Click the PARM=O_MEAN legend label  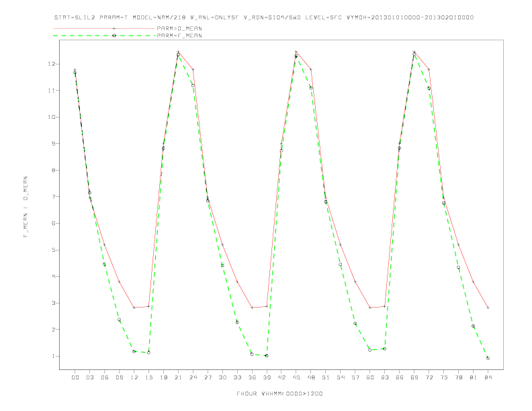(x=179, y=28)
